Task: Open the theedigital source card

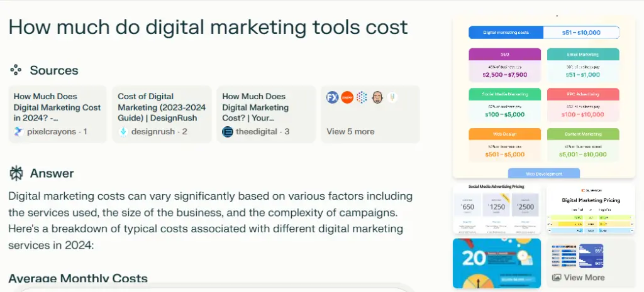Action: tap(266, 114)
